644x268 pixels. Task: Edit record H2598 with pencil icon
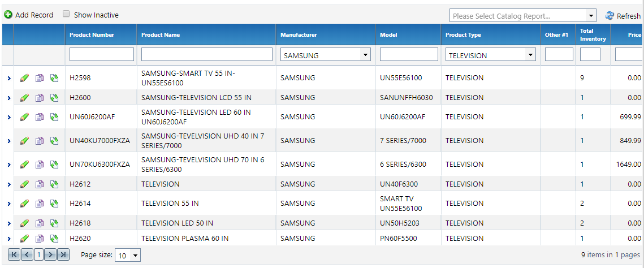(24, 77)
